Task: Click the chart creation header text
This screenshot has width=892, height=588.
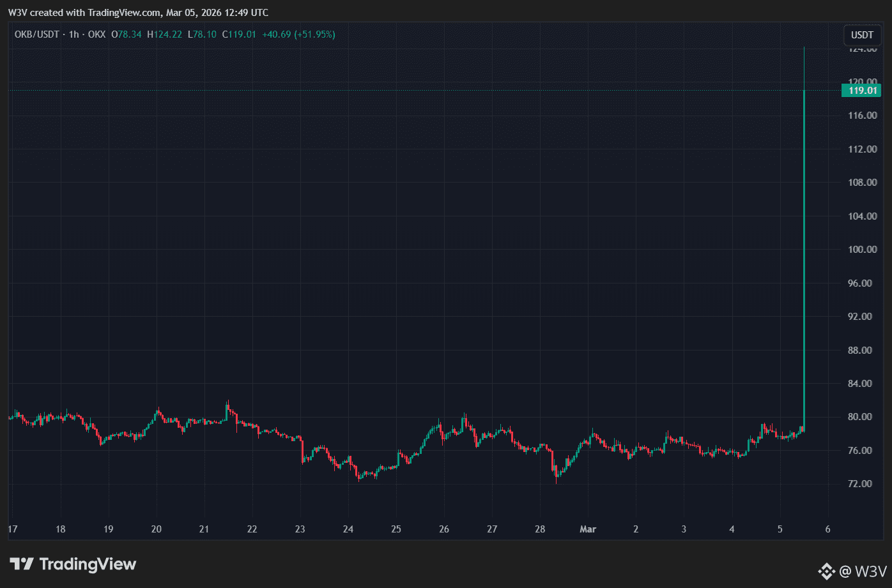Action: (138, 13)
